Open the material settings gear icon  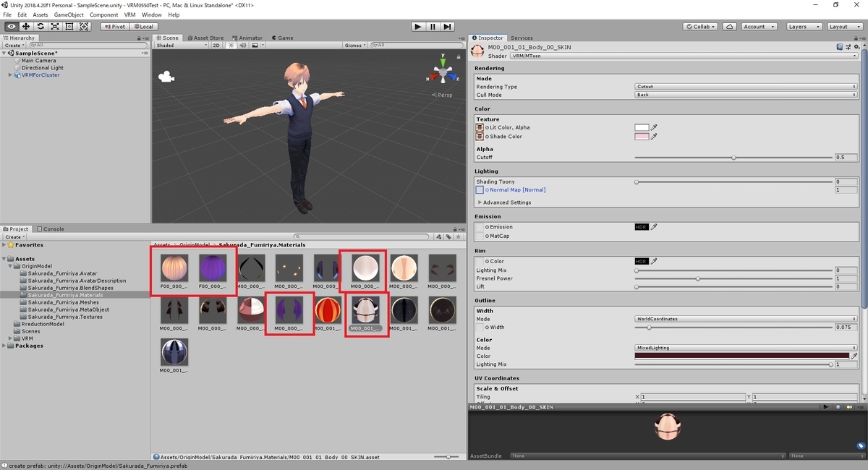857,47
